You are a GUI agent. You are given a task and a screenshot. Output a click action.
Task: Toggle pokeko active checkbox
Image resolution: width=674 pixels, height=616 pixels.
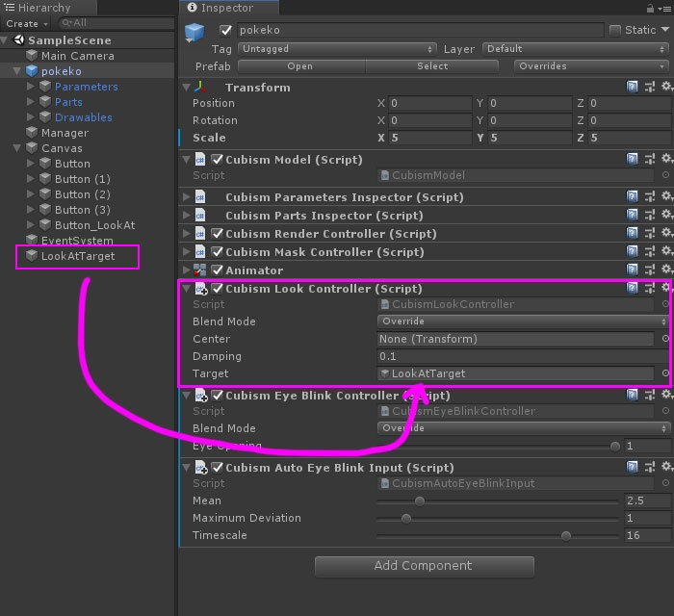click(x=225, y=30)
